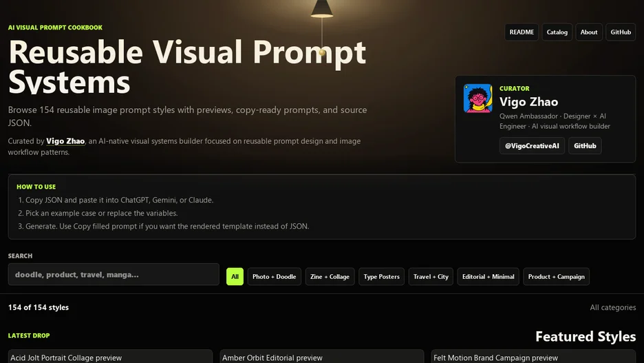The width and height of the screenshot is (644, 363).
Task: Open Felt Motion Brand Campaign preview card
Action: pyautogui.click(x=533, y=356)
